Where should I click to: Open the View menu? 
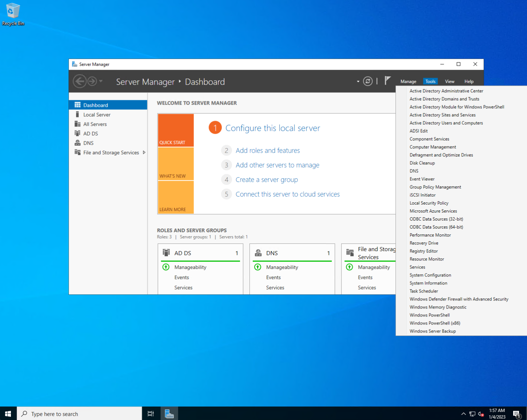point(450,81)
